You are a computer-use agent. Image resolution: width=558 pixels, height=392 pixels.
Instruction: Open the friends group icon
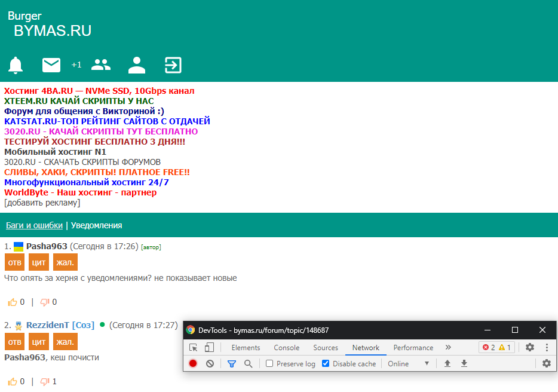coord(101,65)
